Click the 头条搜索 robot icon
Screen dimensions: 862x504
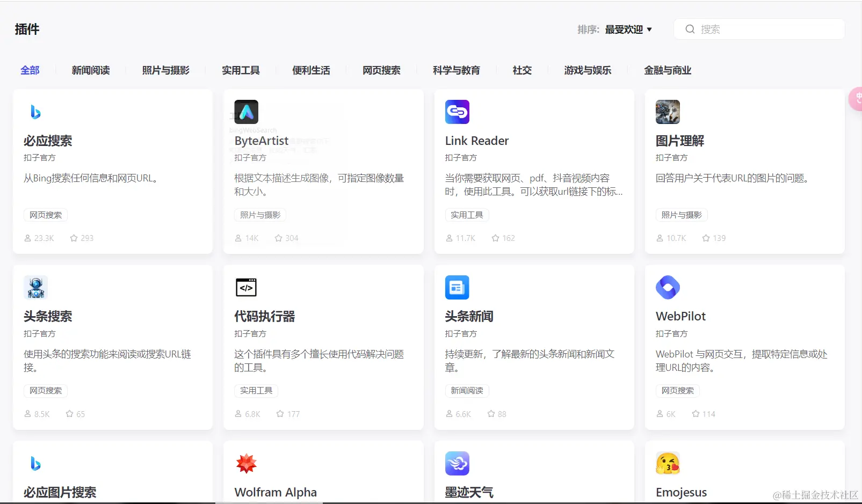[x=35, y=287]
